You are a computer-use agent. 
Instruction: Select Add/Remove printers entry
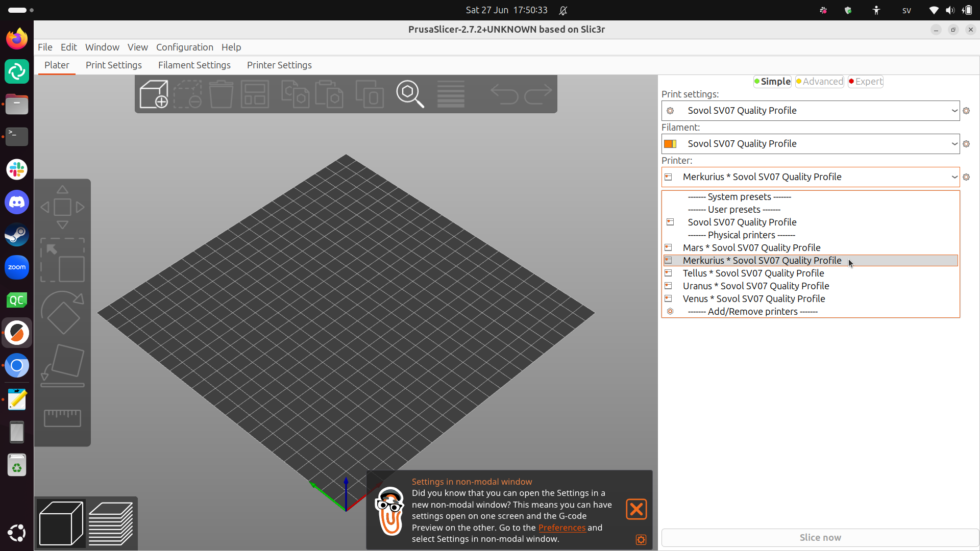(x=811, y=312)
